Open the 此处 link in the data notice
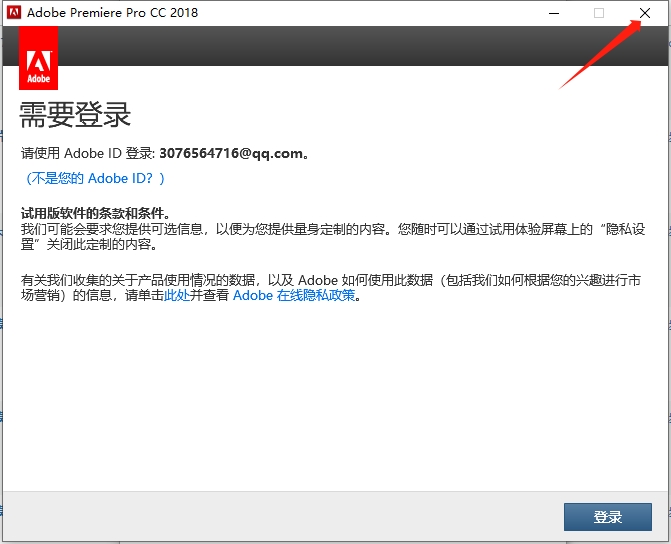The width and height of the screenshot is (671, 544). point(177,295)
